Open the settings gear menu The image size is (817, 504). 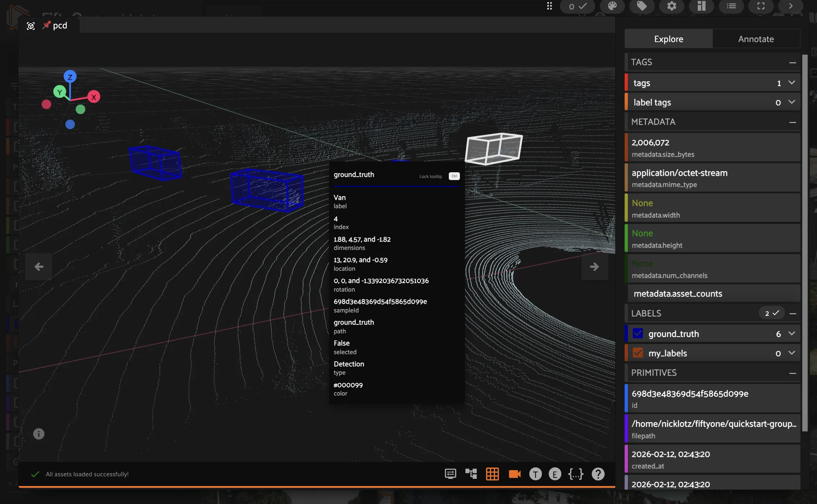coord(672,6)
